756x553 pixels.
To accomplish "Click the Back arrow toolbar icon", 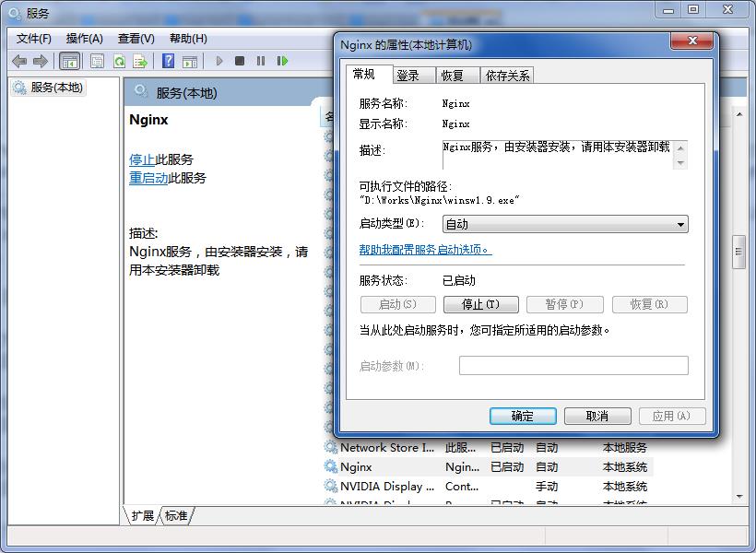I will (19, 61).
